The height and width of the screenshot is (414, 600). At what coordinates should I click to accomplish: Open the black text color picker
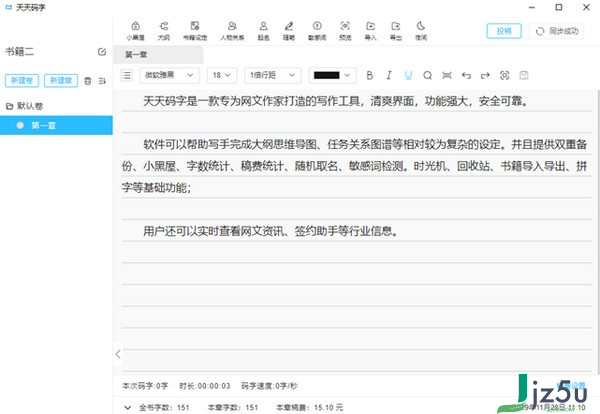tap(332, 75)
